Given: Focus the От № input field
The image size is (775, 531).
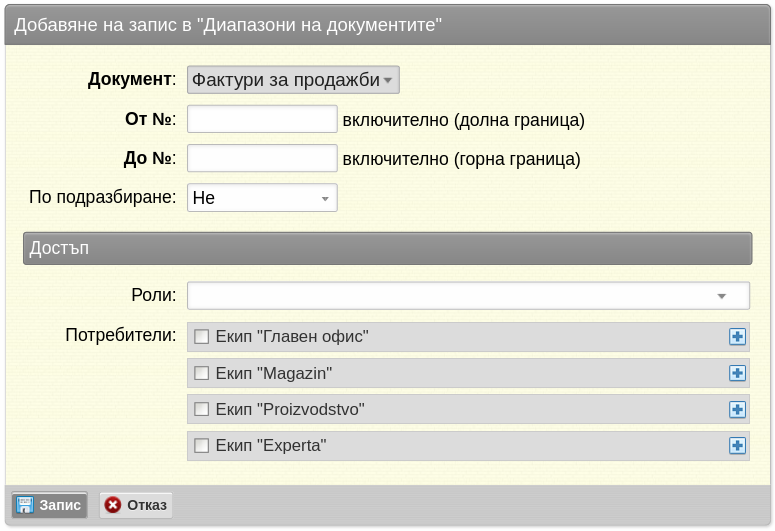Looking at the screenshot, I should pos(262,119).
